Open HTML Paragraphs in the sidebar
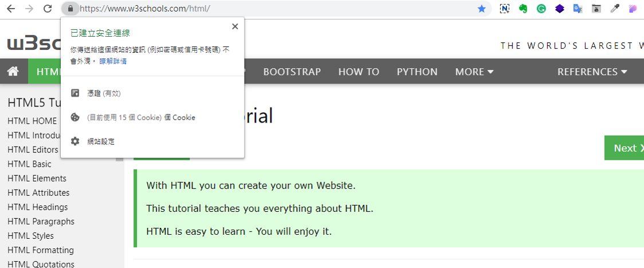The image size is (644, 268). click(x=41, y=221)
